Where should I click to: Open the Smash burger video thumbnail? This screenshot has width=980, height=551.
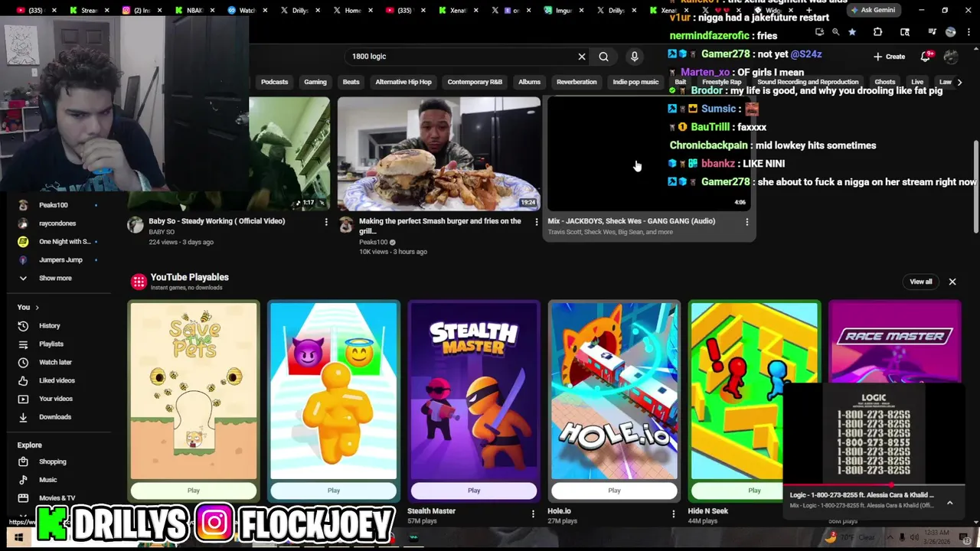pyautogui.click(x=439, y=153)
